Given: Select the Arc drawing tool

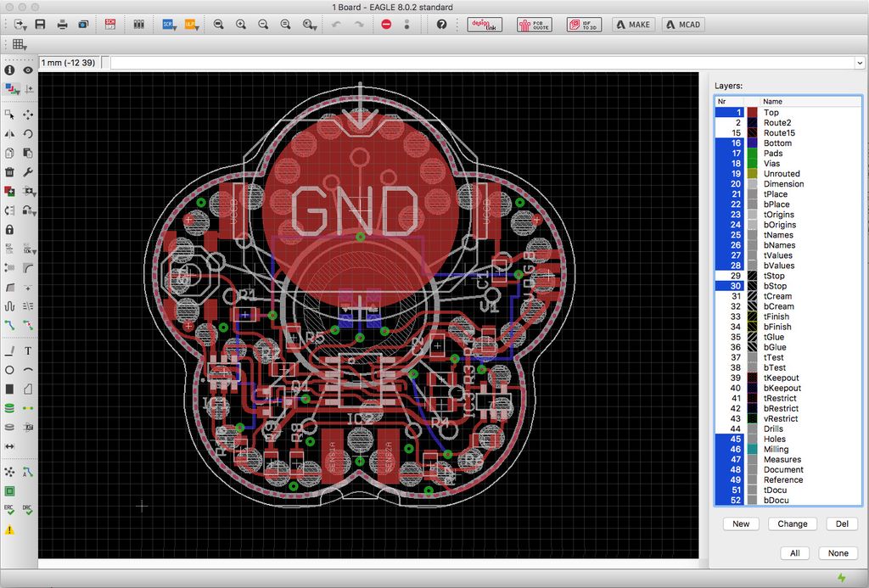Looking at the screenshot, I should pos(28,370).
